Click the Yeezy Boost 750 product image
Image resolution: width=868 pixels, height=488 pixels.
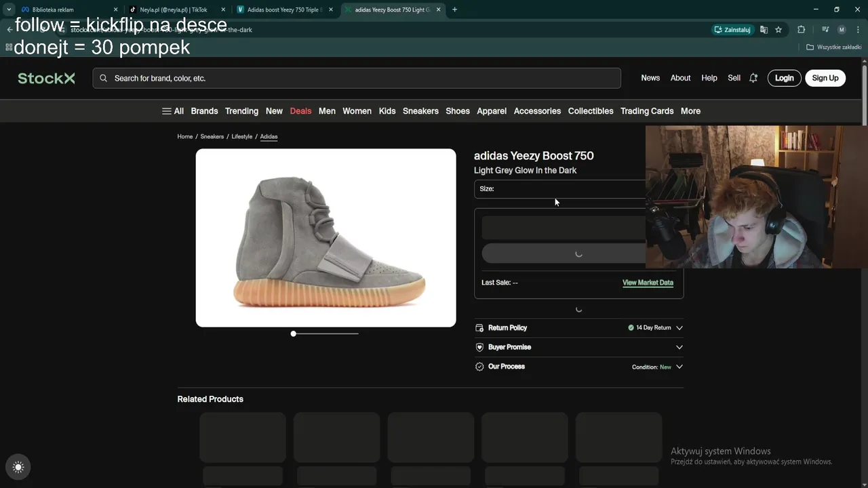tap(326, 238)
